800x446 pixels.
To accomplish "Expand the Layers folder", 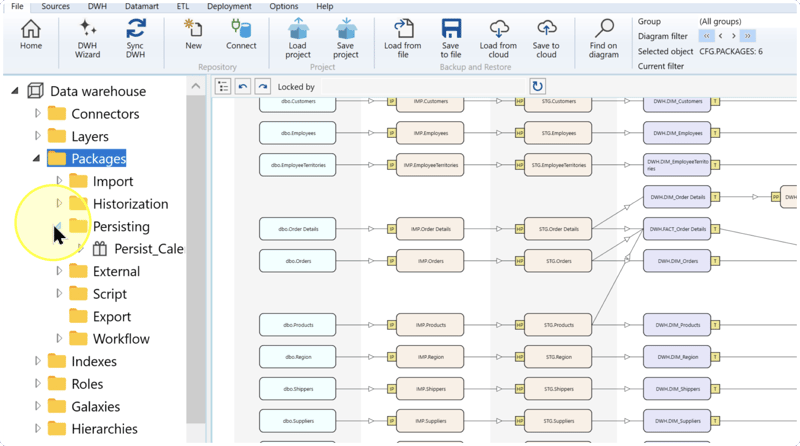I will (37, 136).
